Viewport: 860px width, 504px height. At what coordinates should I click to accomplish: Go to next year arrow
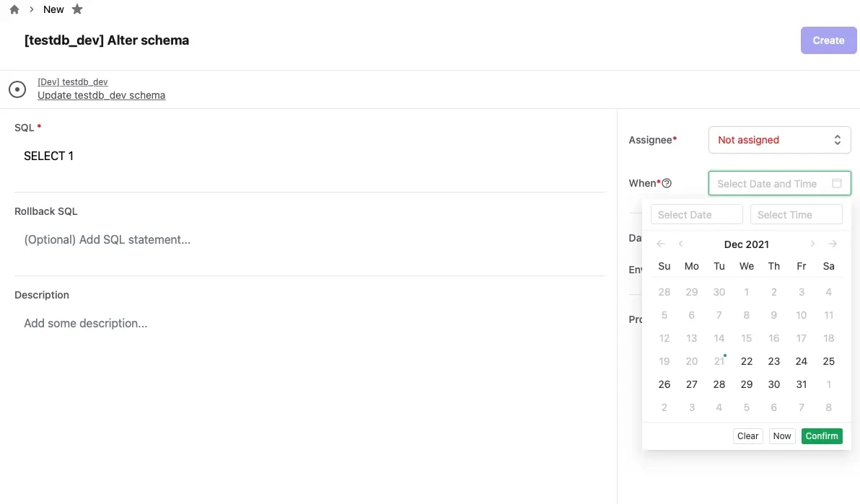click(x=833, y=244)
